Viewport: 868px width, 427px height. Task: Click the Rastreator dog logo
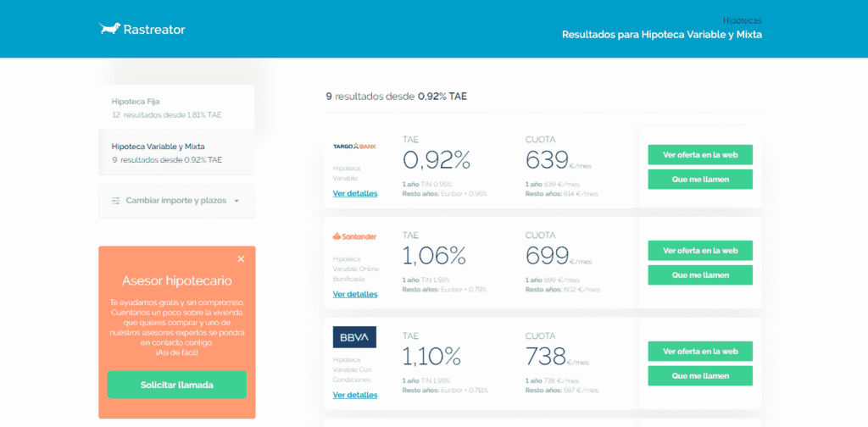[142, 30]
